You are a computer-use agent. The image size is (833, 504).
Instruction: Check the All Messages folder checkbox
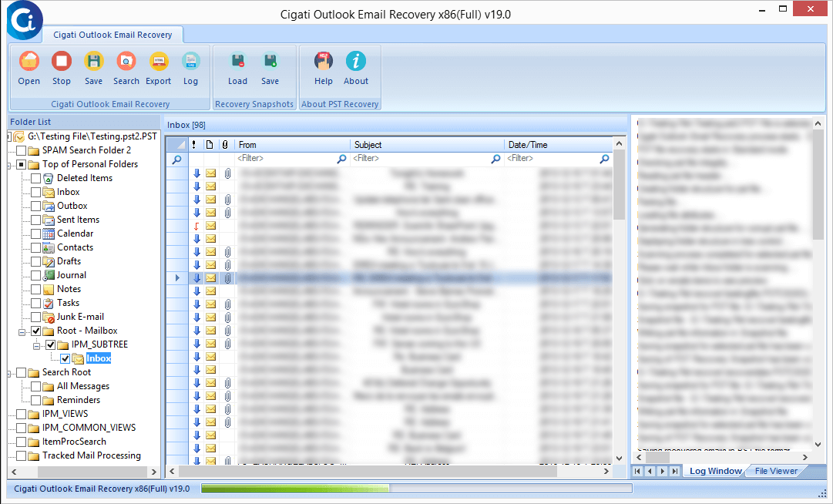(36, 386)
